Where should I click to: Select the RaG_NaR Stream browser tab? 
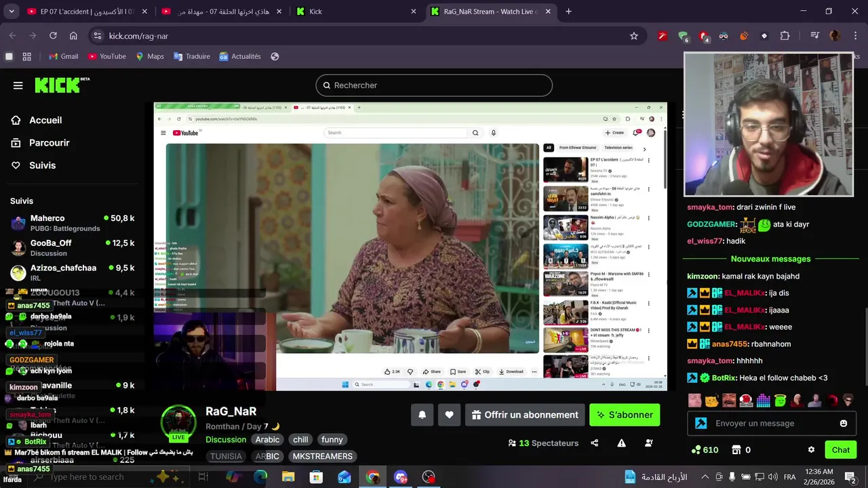coord(490,12)
